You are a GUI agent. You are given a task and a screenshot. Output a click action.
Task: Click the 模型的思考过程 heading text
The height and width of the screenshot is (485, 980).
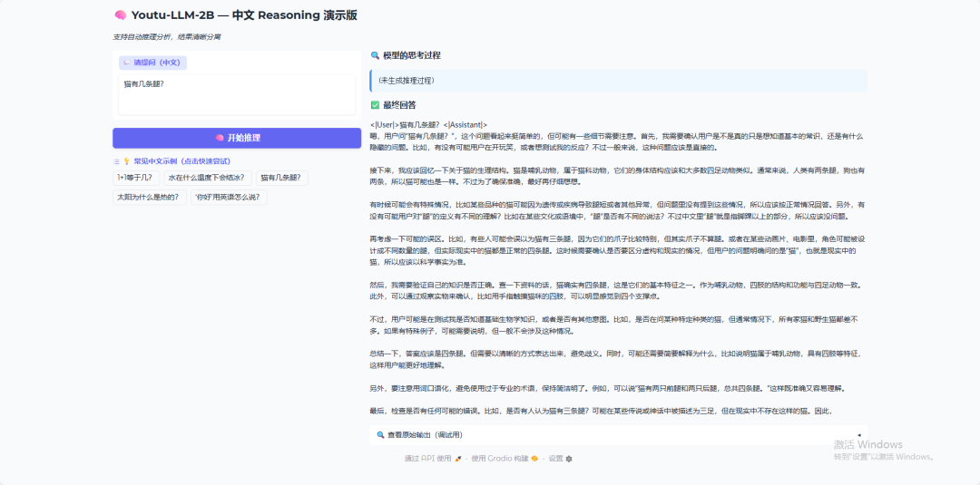[x=412, y=55]
